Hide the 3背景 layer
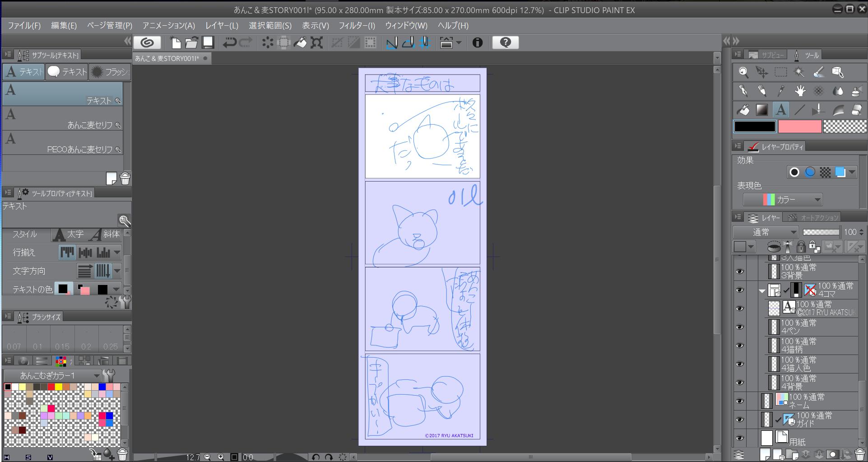Screen dimensions: 868x462 [x=740, y=271]
